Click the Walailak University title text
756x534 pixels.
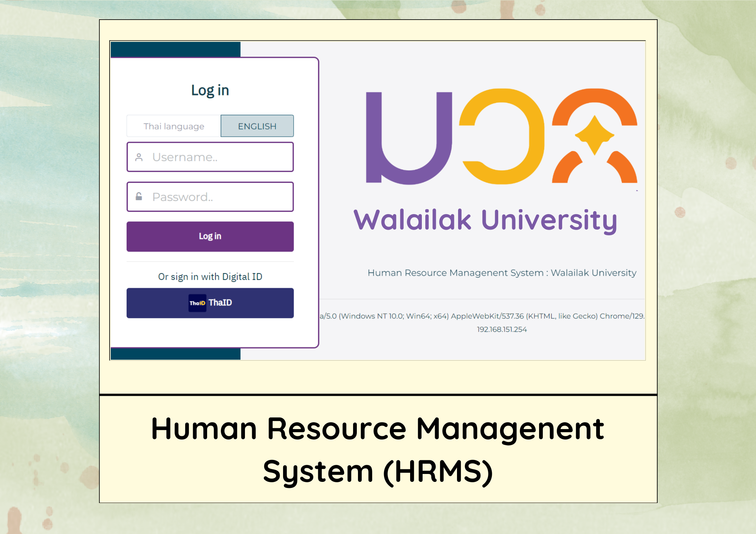tap(485, 220)
